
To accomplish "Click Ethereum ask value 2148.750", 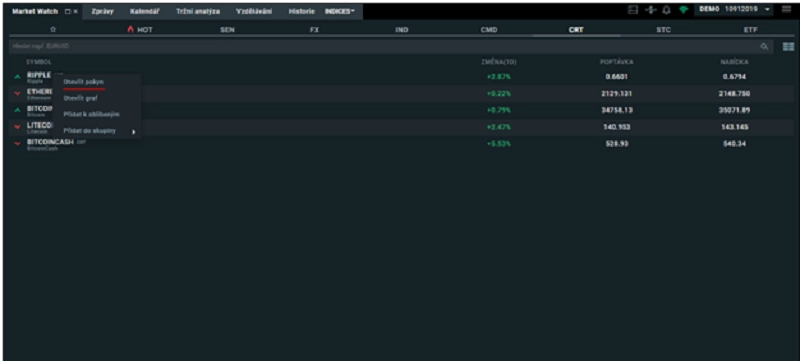I will pyautogui.click(x=734, y=94).
